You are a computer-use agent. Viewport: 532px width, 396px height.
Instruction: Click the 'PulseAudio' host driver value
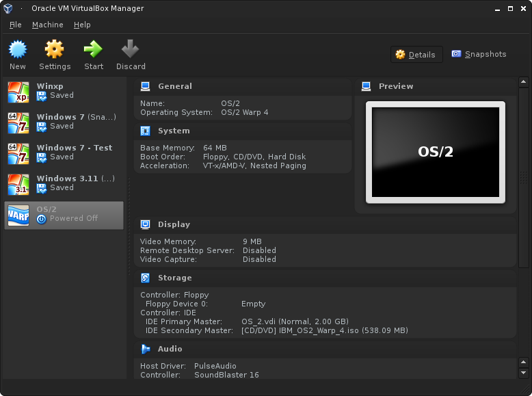215,366
